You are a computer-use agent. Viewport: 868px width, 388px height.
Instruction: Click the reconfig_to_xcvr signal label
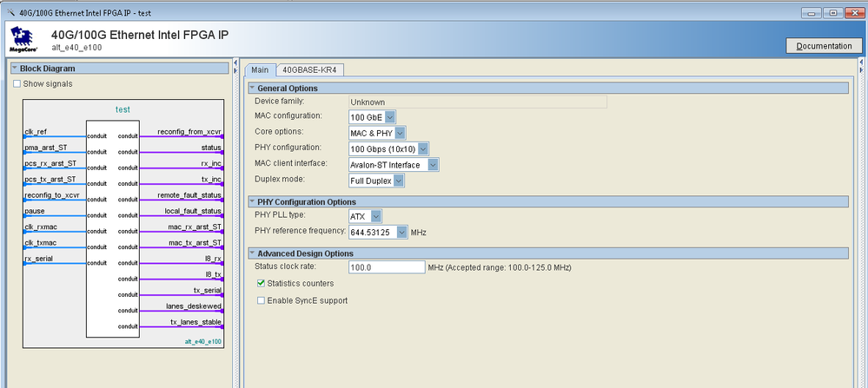pos(52,195)
